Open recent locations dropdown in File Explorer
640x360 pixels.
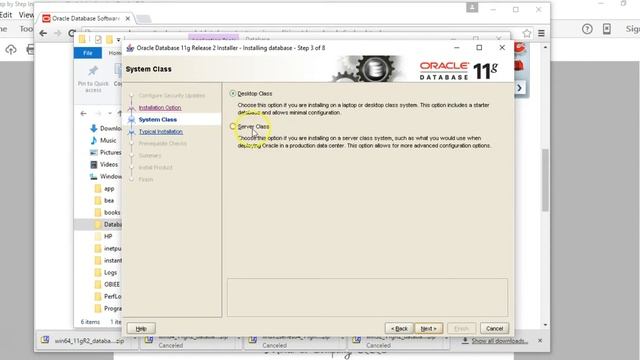click(110, 113)
